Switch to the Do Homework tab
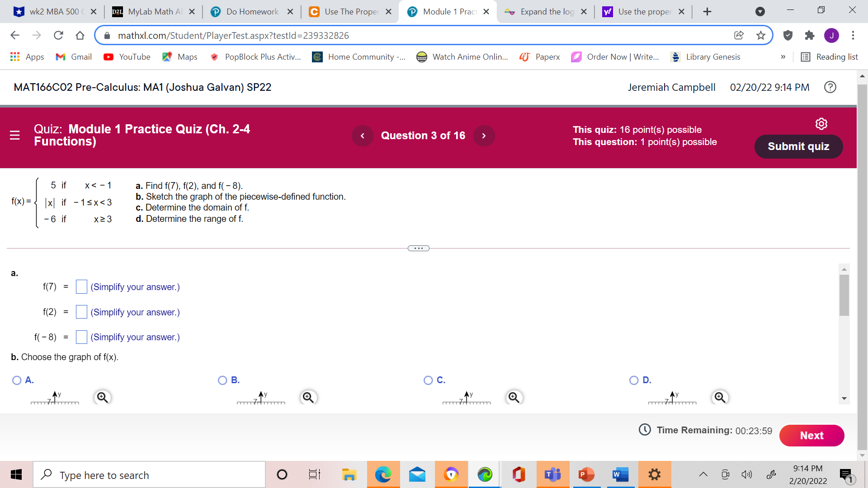868x488 pixels. [251, 12]
